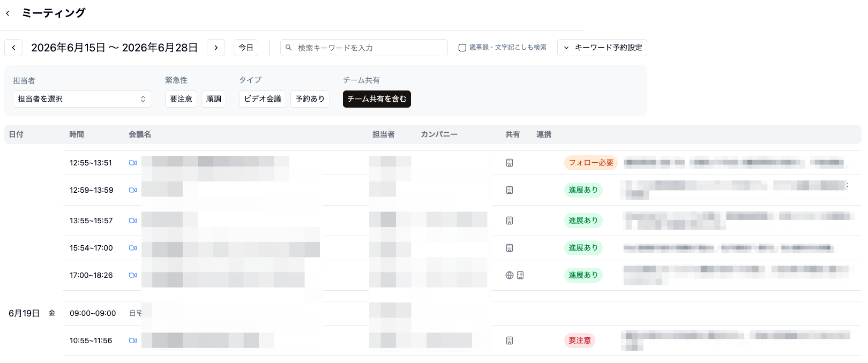868x363 pixels.
Task: Click 進展あり badge in 13:55~15:57 row
Action: click(583, 221)
